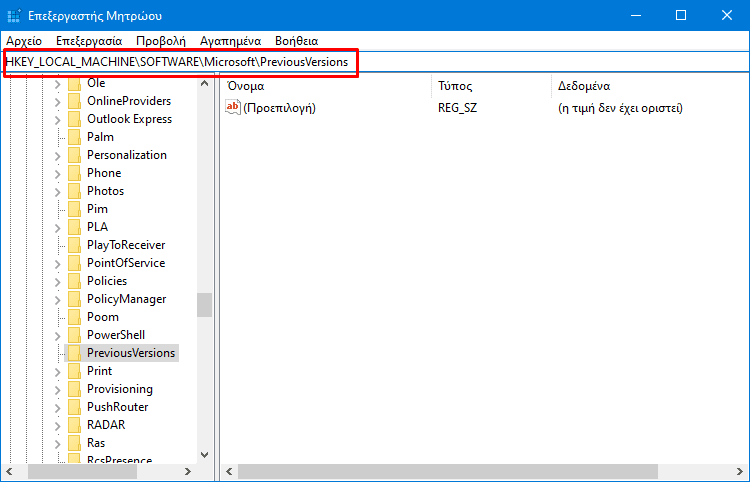This screenshot has width=750, height=482.
Task: Expand the PLA key
Action: coord(57,228)
